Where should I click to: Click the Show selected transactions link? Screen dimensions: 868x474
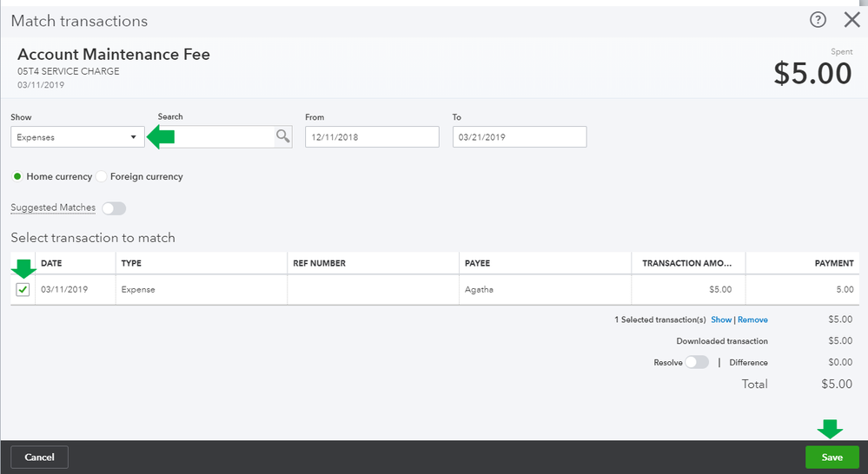pos(721,319)
